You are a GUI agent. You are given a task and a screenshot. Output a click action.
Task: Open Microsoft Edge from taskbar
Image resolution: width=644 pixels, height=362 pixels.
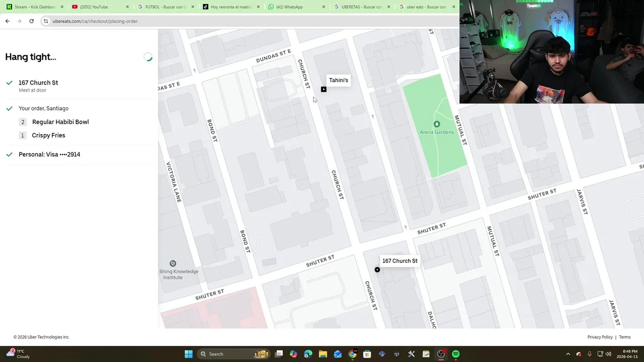pos(308,354)
